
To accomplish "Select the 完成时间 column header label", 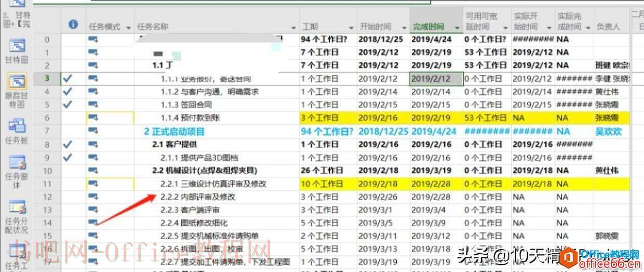I will pyautogui.click(x=428, y=27).
